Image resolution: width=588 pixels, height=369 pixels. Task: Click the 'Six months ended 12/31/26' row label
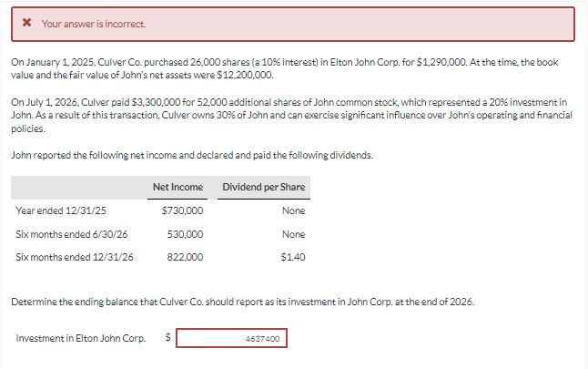coord(75,257)
